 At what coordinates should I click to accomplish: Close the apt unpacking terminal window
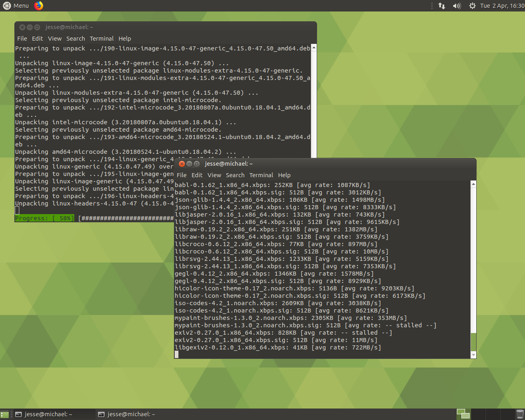pos(22,27)
